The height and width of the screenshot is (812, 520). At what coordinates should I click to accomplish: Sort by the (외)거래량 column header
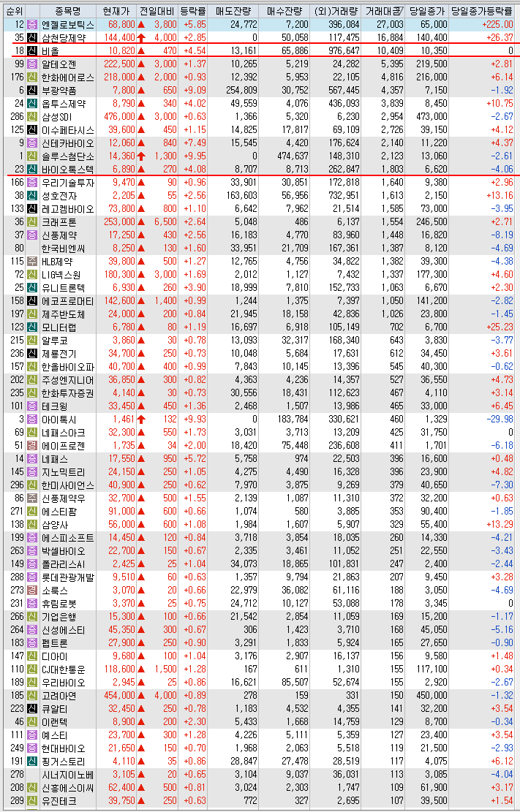[x=336, y=11]
